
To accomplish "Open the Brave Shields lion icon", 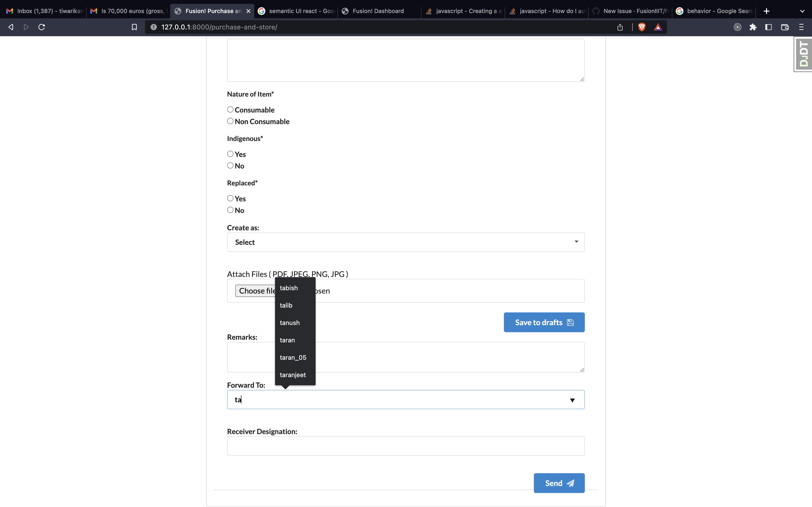I will pyautogui.click(x=642, y=27).
